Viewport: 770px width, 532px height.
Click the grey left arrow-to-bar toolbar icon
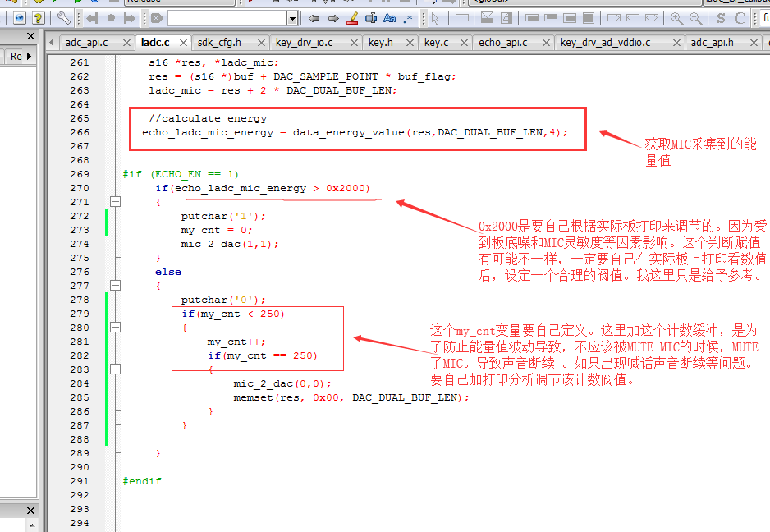92,19
